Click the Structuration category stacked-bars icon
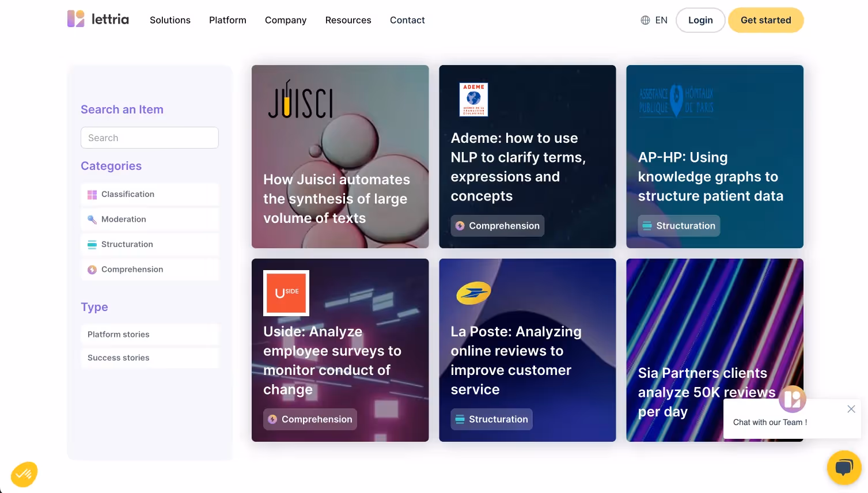Viewport: 868px width, 493px height. pos(92,244)
